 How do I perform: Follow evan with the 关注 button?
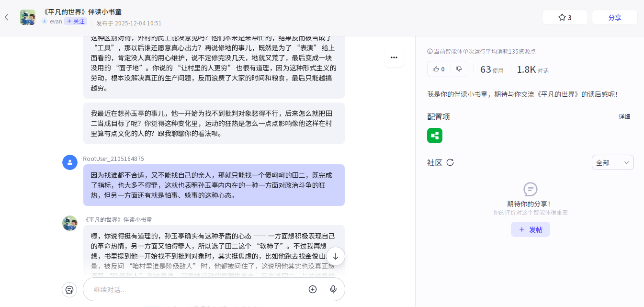(76, 22)
